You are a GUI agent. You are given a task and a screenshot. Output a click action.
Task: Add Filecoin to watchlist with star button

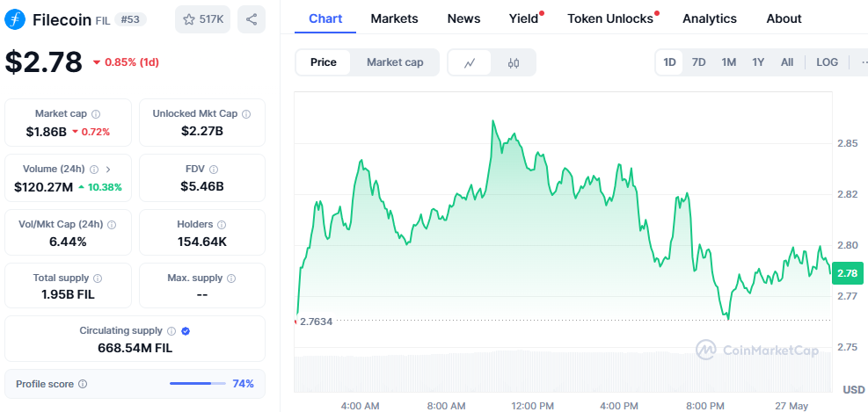pos(202,19)
